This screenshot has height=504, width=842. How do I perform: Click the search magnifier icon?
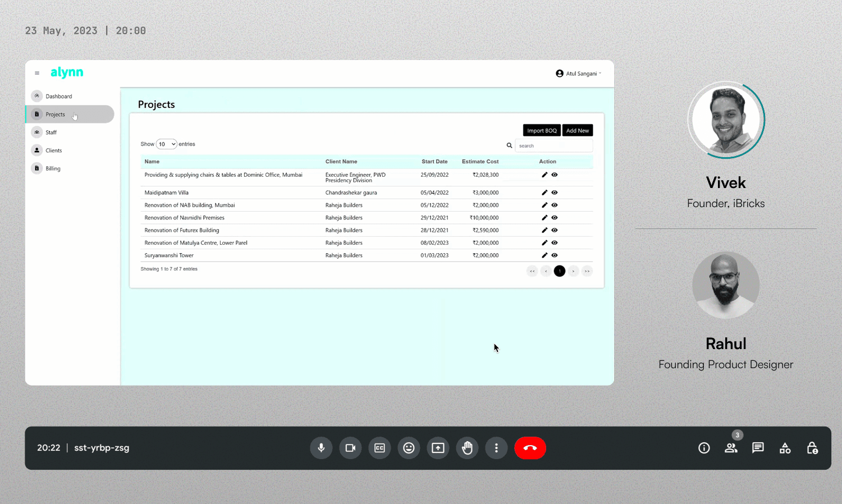click(x=509, y=145)
